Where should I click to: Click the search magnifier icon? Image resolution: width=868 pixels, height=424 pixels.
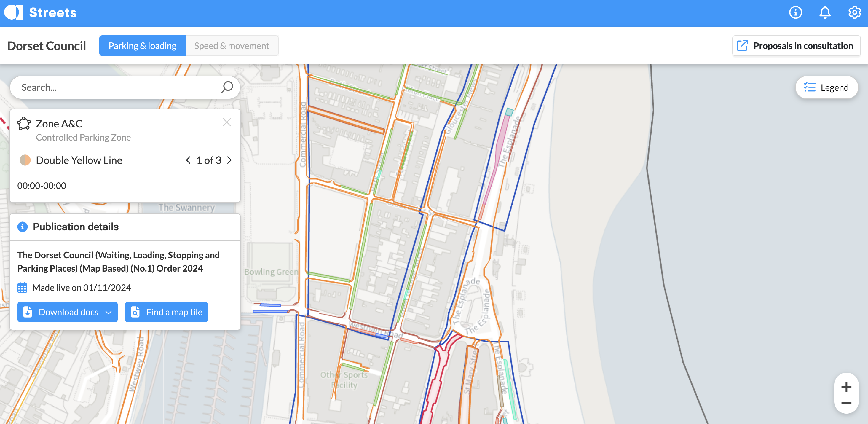click(x=227, y=87)
